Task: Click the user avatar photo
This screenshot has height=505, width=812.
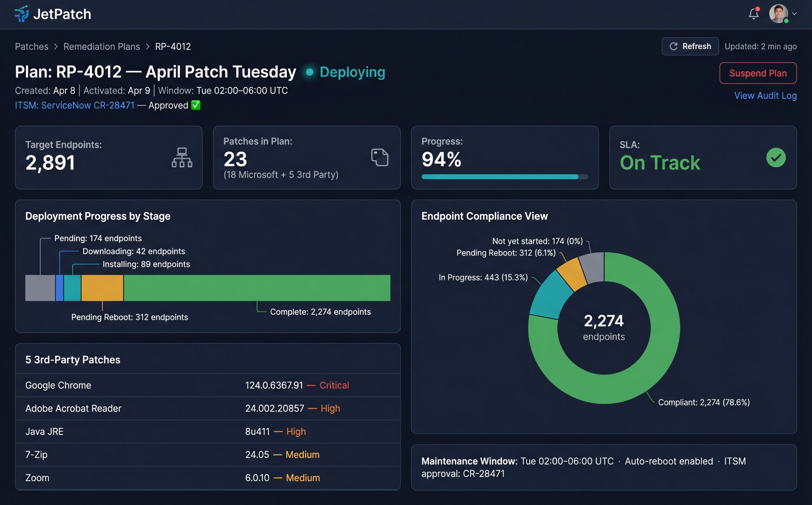Action: click(780, 14)
